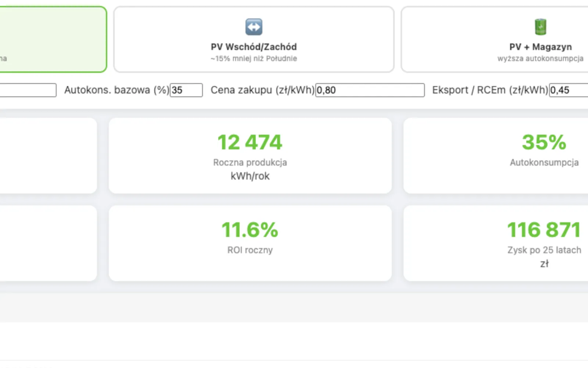The height and width of the screenshot is (368, 588).
Task: Select the PV + Magazyn scenario card
Action: pos(495,39)
